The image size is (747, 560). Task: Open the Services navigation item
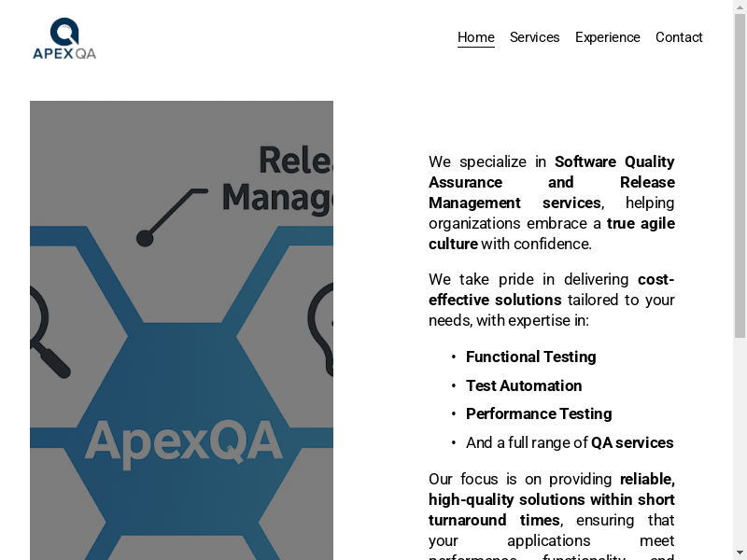[x=534, y=37]
